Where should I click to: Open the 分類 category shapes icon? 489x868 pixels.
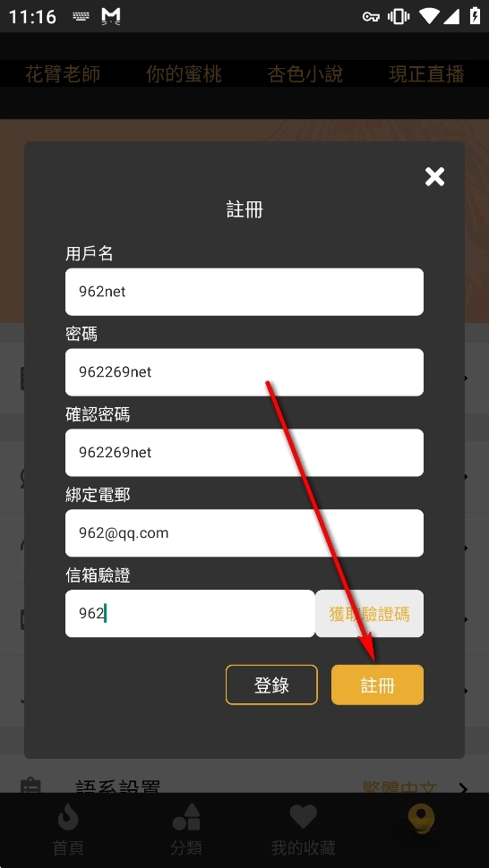(x=186, y=817)
